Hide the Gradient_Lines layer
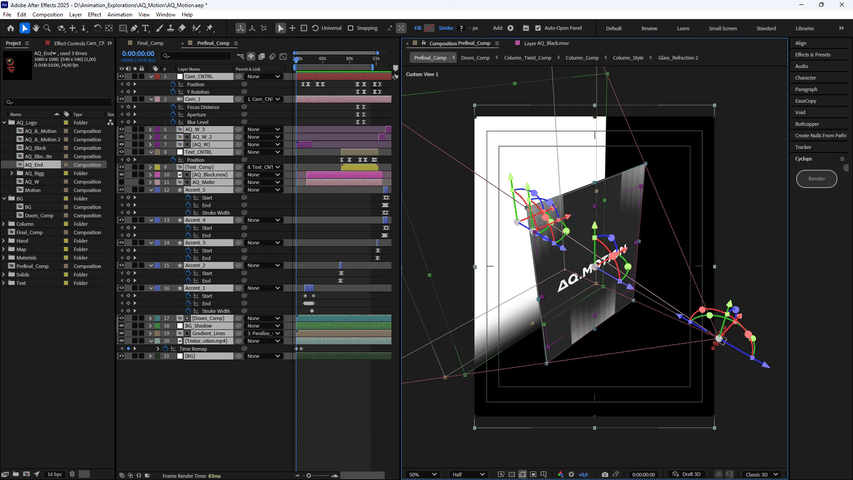853x480 pixels. click(121, 333)
